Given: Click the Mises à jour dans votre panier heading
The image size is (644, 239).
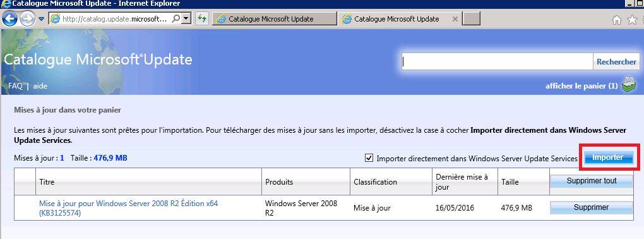Looking at the screenshot, I should [68, 110].
